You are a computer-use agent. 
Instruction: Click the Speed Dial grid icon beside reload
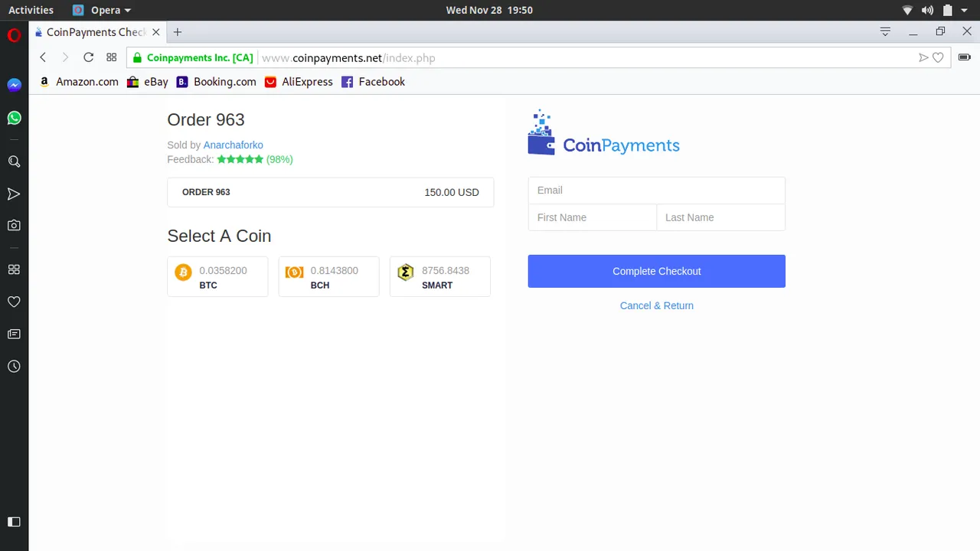pyautogui.click(x=111, y=57)
